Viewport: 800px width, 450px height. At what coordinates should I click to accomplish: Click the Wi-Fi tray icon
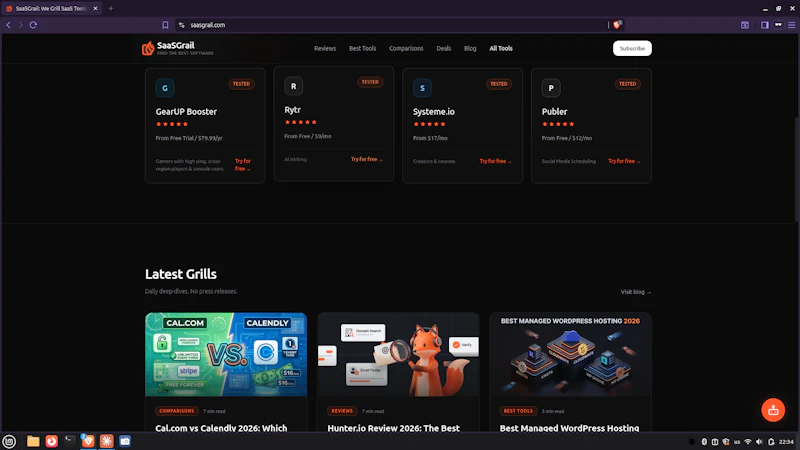[x=748, y=442]
